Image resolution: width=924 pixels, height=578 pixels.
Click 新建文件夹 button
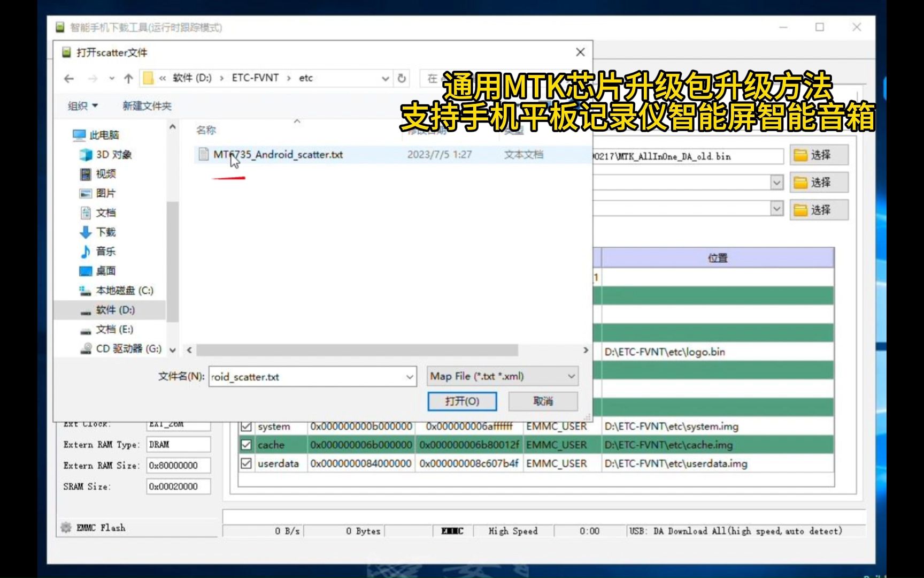pyautogui.click(x=147, y=106)
